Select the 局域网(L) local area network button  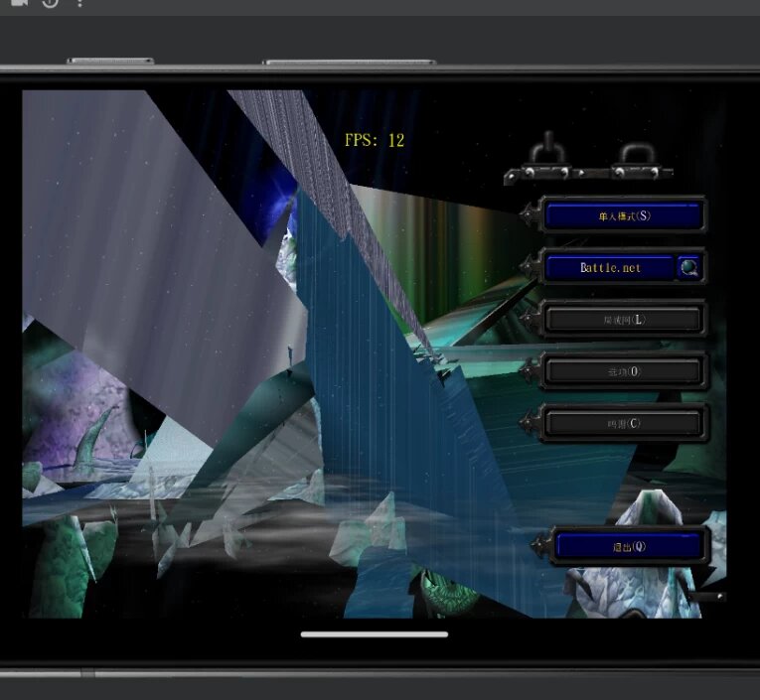623,320
